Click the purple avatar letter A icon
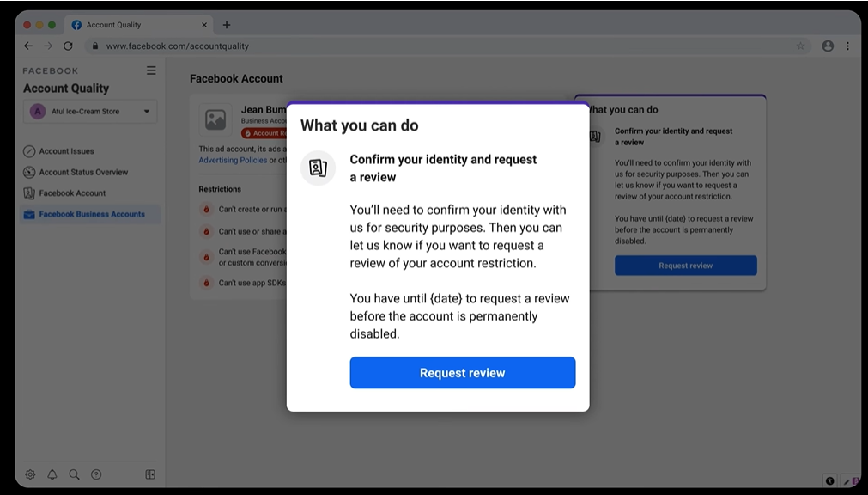 tap(38, 112)
